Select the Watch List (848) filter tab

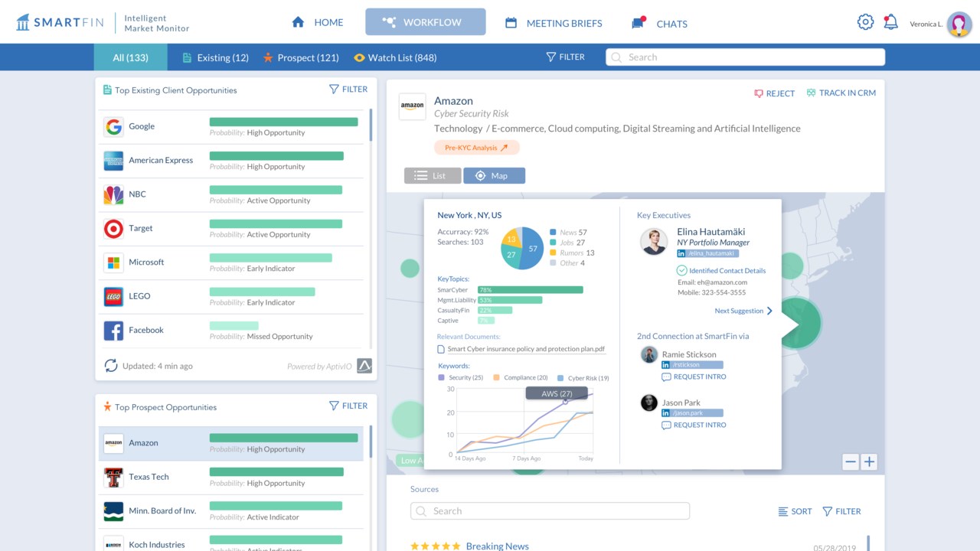point(395,57)
